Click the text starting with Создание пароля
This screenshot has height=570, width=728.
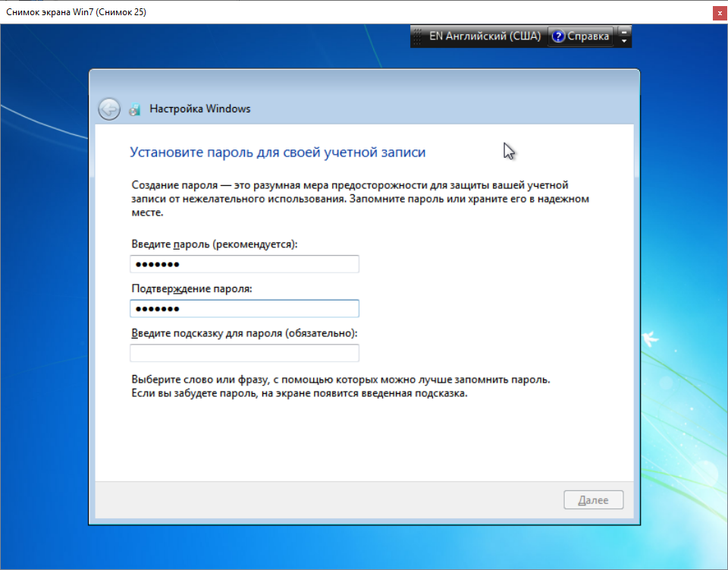tap(360, 198)
